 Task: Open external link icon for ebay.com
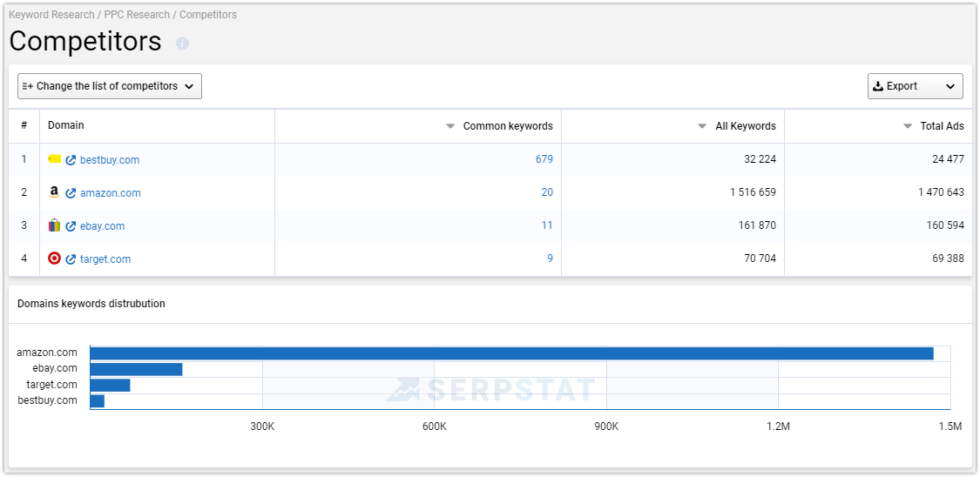(x=71, y=226)
